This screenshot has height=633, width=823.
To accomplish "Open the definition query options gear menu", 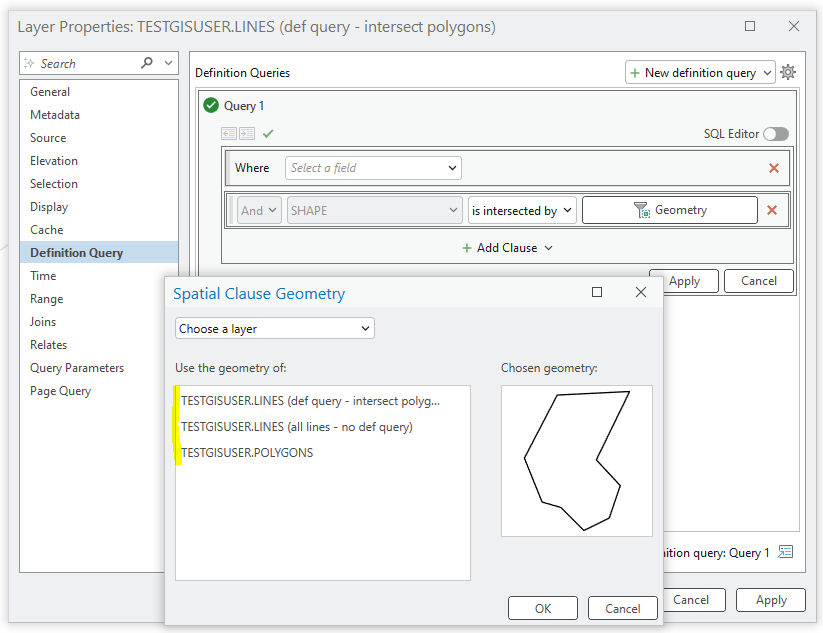I will point(789,72).
